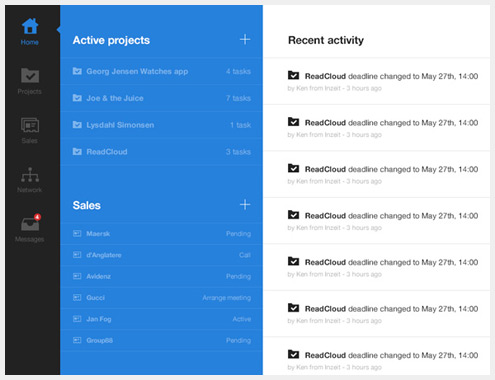Image resolution: width=495 pixels, height=380 pixels.
Task: Open the Avidenz pending sale
Action: coord(161,276)
